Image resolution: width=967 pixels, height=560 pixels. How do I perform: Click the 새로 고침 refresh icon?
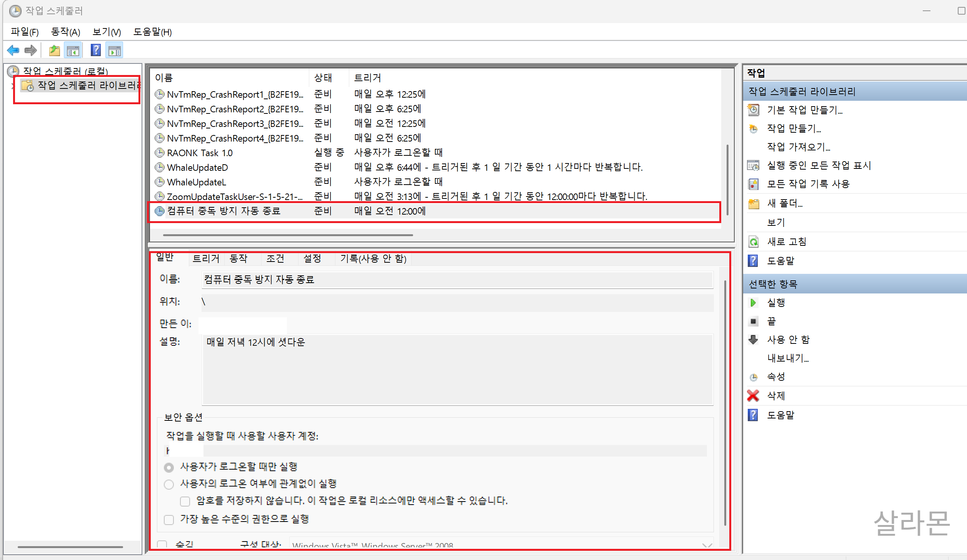click(753, 242)
